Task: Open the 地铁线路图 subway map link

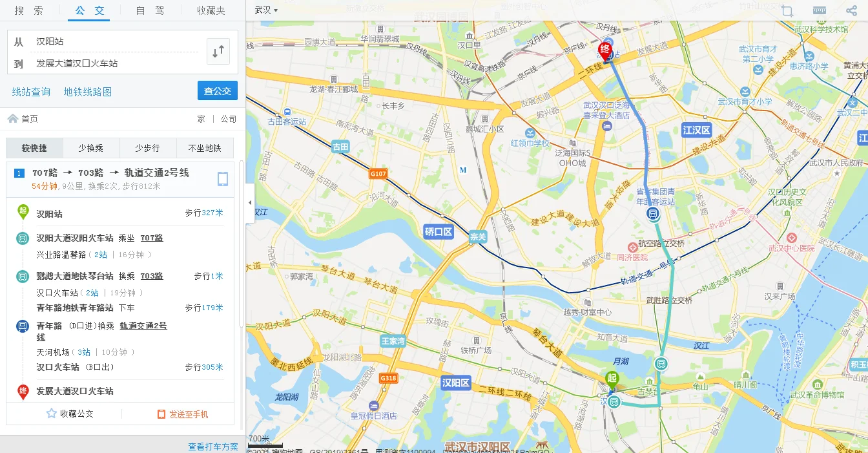Action: tap(87, 91)
